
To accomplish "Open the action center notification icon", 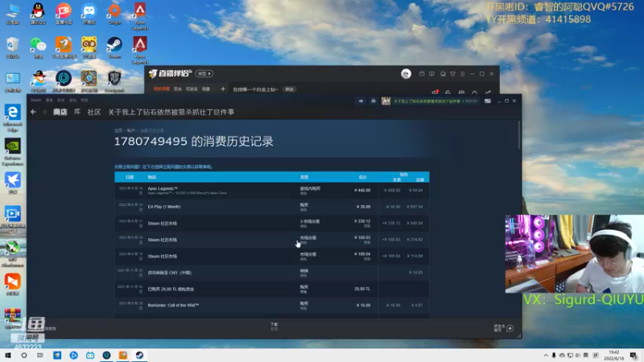I will click(x=634, y=356).
